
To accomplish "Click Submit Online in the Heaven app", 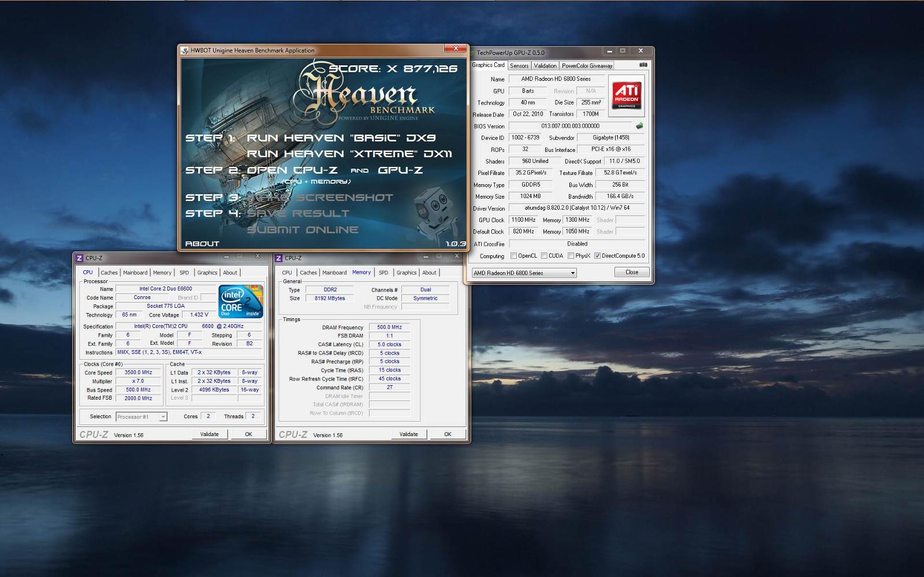I will pos(303,230).
